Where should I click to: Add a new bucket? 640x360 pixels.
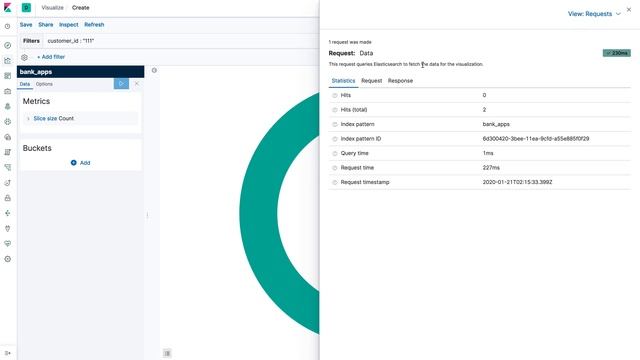click(80, 163)
